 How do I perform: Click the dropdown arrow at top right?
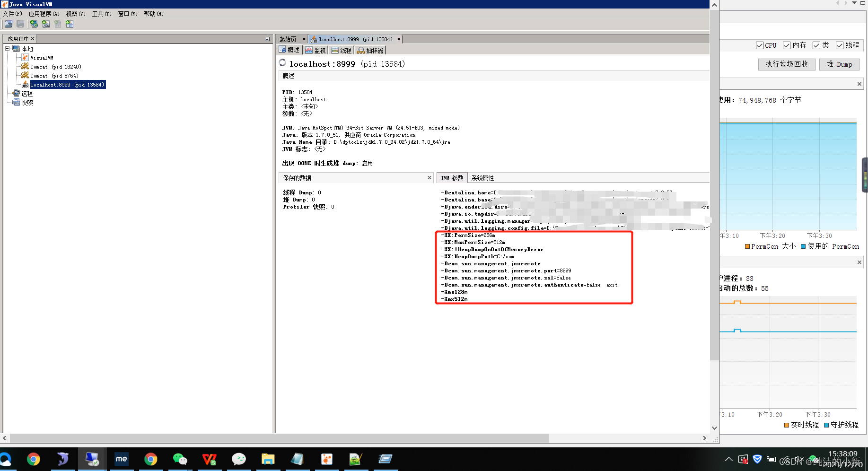[x=854, y=3]
